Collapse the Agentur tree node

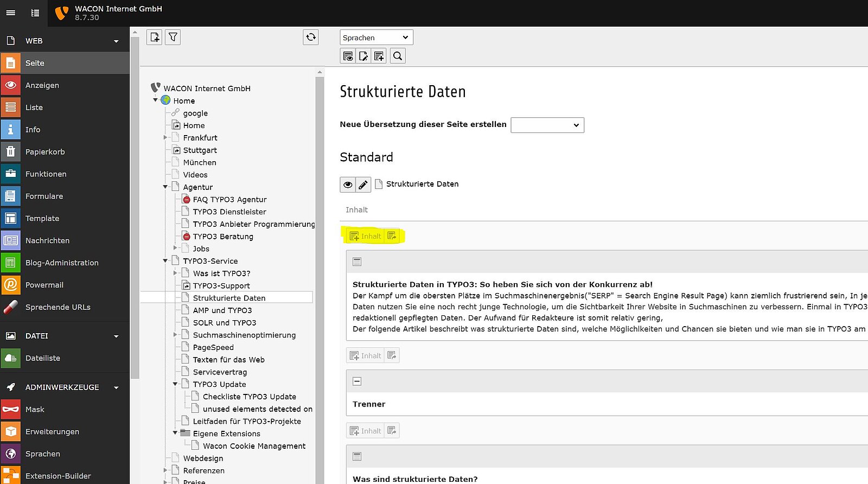(166, 187)
